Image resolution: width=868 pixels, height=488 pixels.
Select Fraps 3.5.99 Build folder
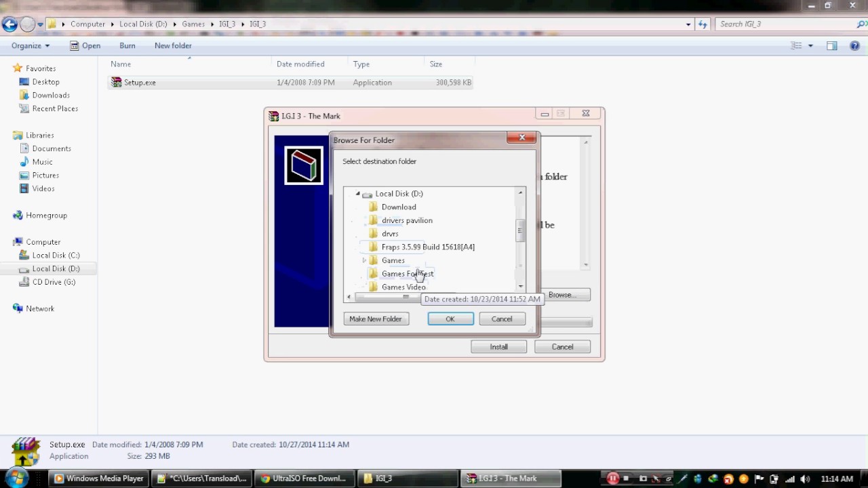pos(428,247)
